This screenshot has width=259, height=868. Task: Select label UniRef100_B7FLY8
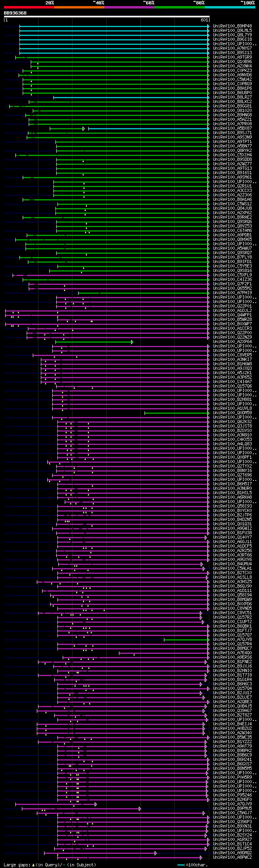[232, 257]
